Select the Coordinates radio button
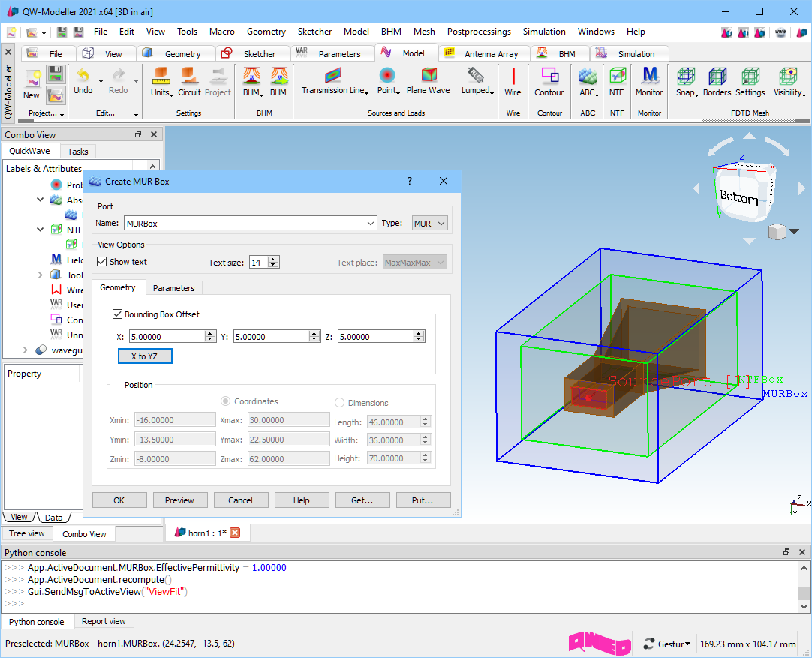 coord(225,401)
